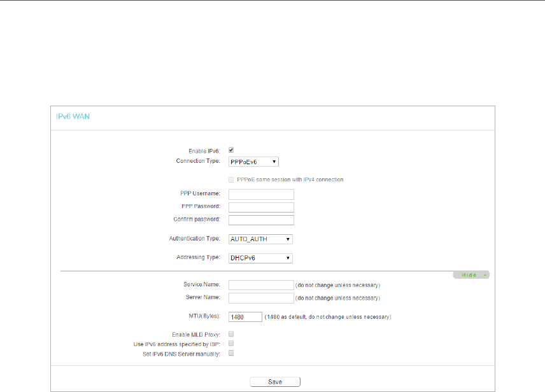545x392 pixels.
Task: Click the Server Name input field
Action: [x=261, y=298]
